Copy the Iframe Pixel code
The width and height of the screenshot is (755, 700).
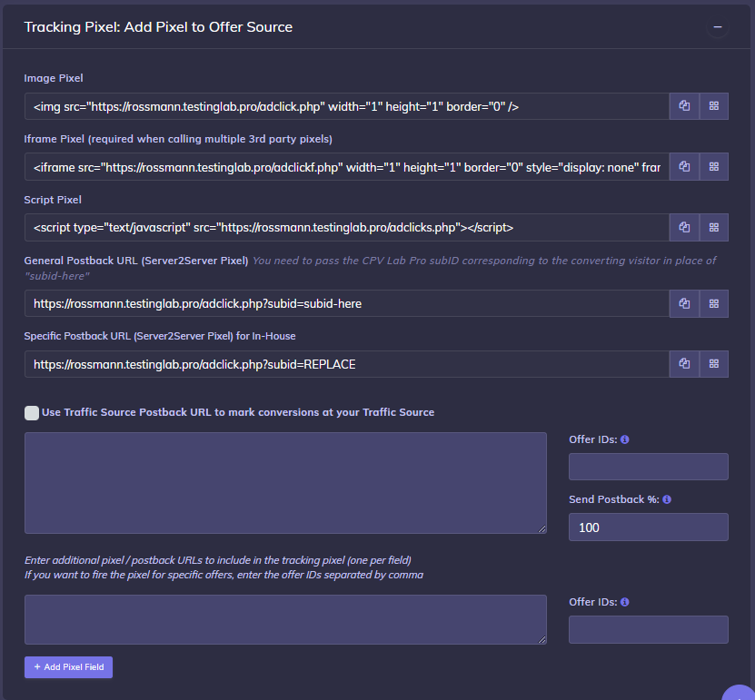[685, 167]
